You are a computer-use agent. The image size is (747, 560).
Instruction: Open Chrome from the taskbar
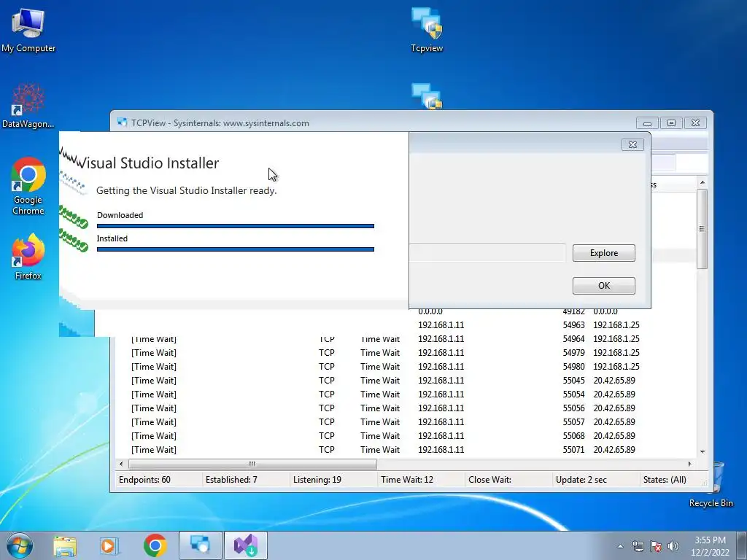pyautogui.click(x=155, y=545)
